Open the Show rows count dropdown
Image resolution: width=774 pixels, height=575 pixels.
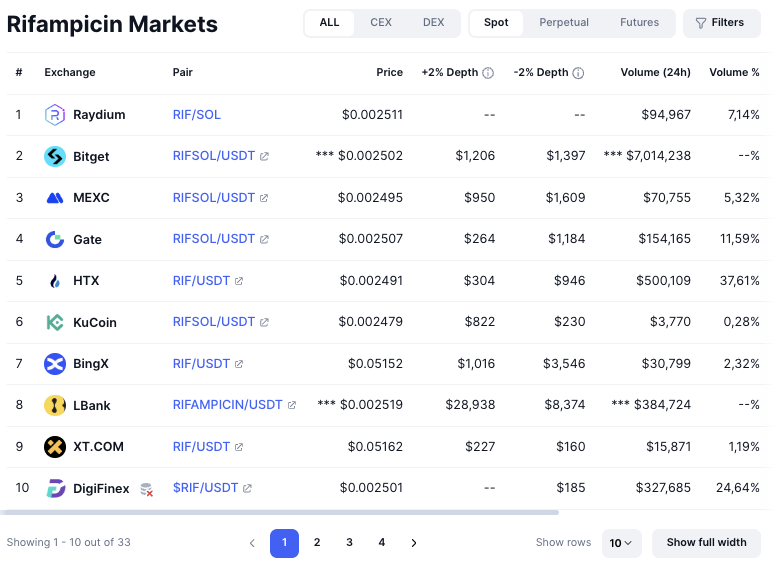[621, 543]
